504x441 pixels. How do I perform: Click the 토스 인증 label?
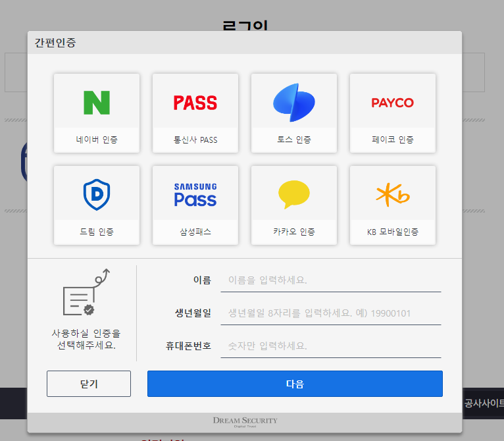pyautogui.click(x=294, y=140)
